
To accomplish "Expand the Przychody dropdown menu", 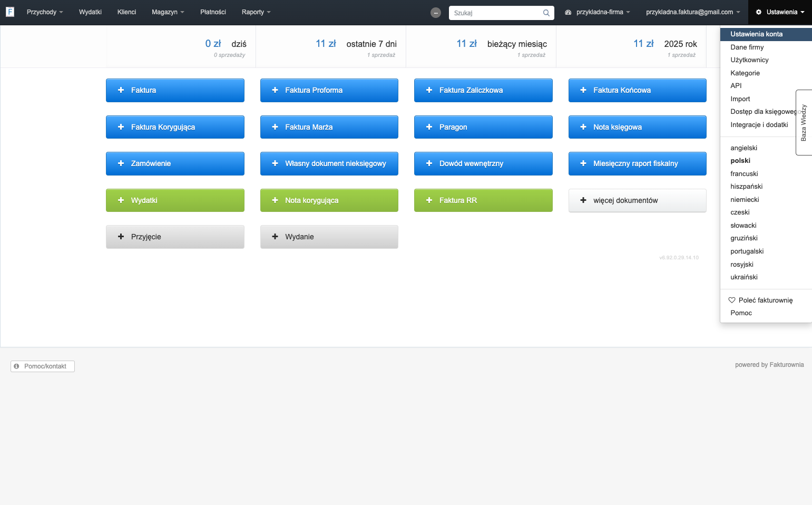I will pos(45,12).
